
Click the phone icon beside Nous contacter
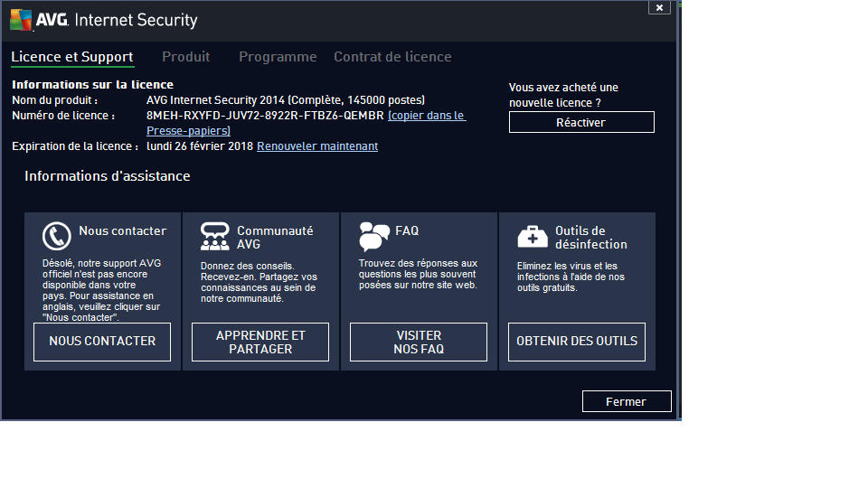click(56, 236)
